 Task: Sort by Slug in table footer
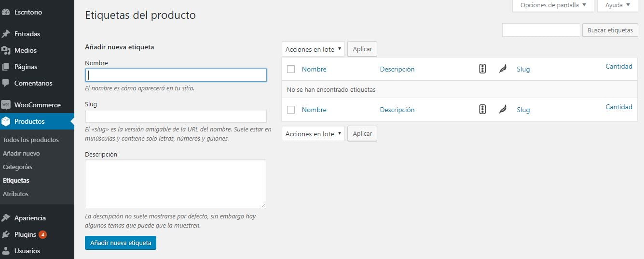[x=523, y=110]
